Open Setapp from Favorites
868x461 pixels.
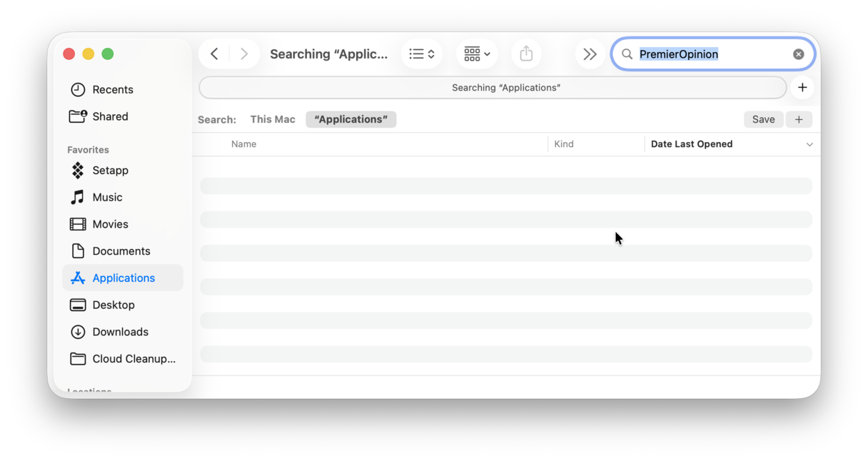coord(123,171)
